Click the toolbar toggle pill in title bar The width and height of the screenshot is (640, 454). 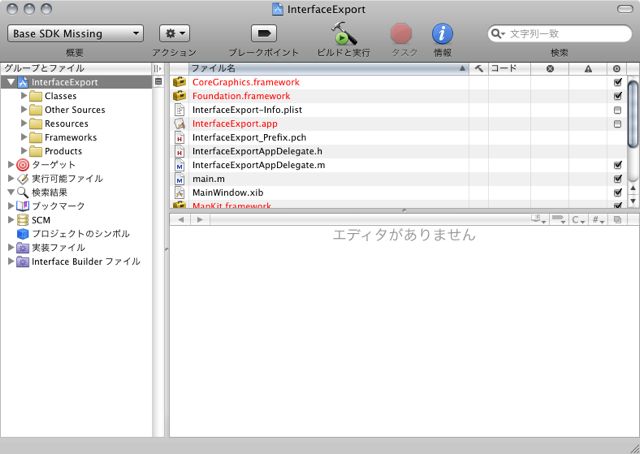(625, 9)
